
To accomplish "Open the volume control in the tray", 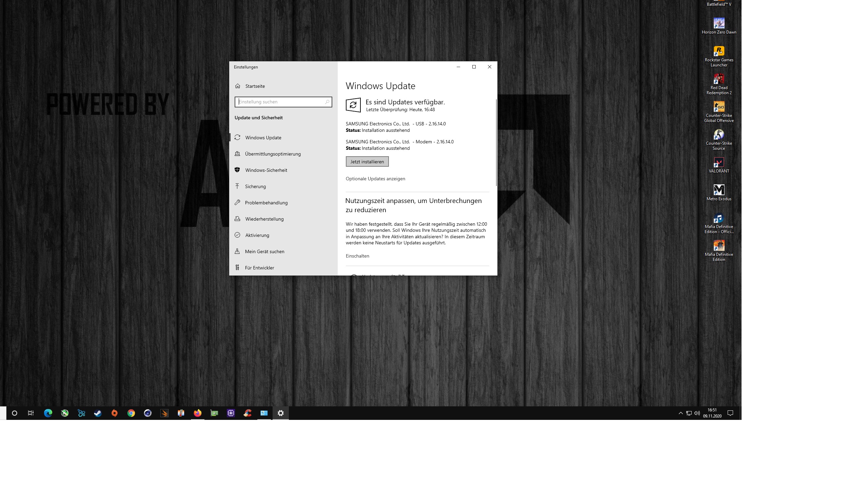I will click(697, 413).
